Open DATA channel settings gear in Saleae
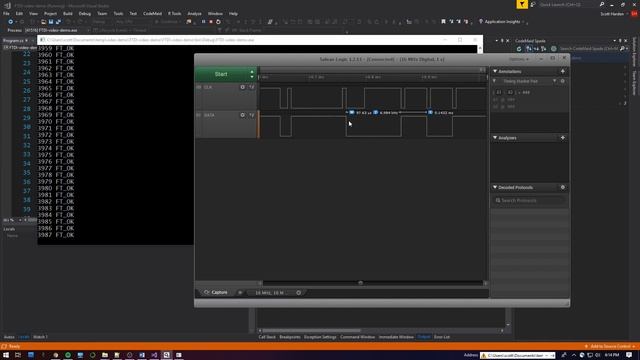 pyautogui.click(x=242, y=115)
